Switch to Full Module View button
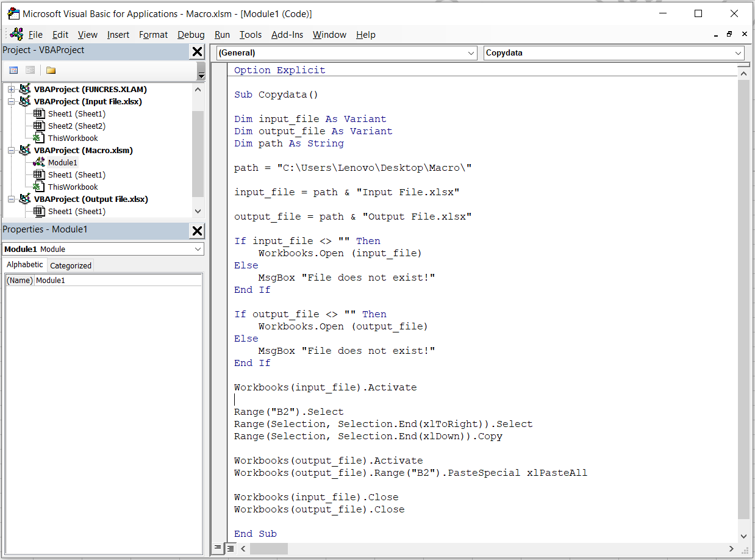755x560 pixels. coord(231,548)
